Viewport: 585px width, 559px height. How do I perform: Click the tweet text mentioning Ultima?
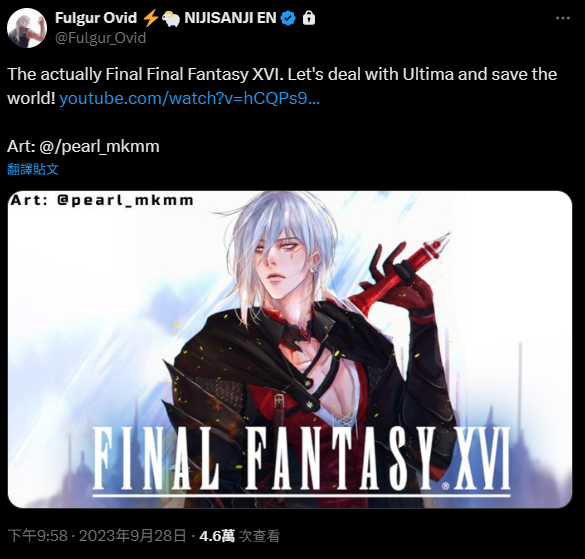click(x=282, y=86)
